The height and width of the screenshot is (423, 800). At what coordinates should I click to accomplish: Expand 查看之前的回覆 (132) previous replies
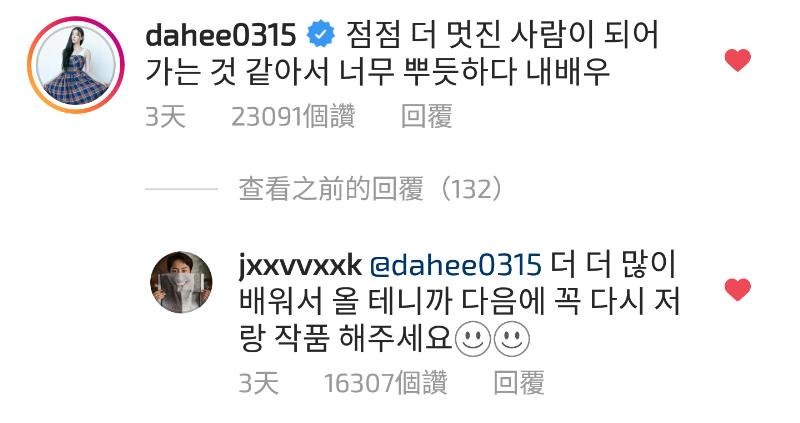pyautogui.click(x=370, y=189)
